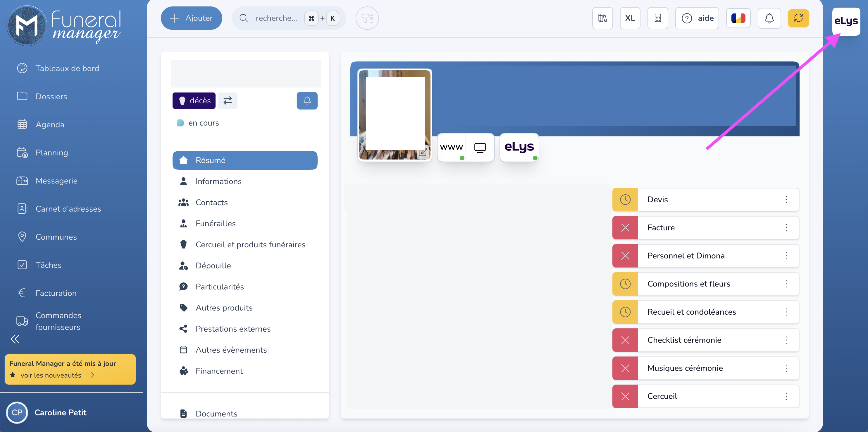Expand options for Personnel et Dimona

point(786,256)
